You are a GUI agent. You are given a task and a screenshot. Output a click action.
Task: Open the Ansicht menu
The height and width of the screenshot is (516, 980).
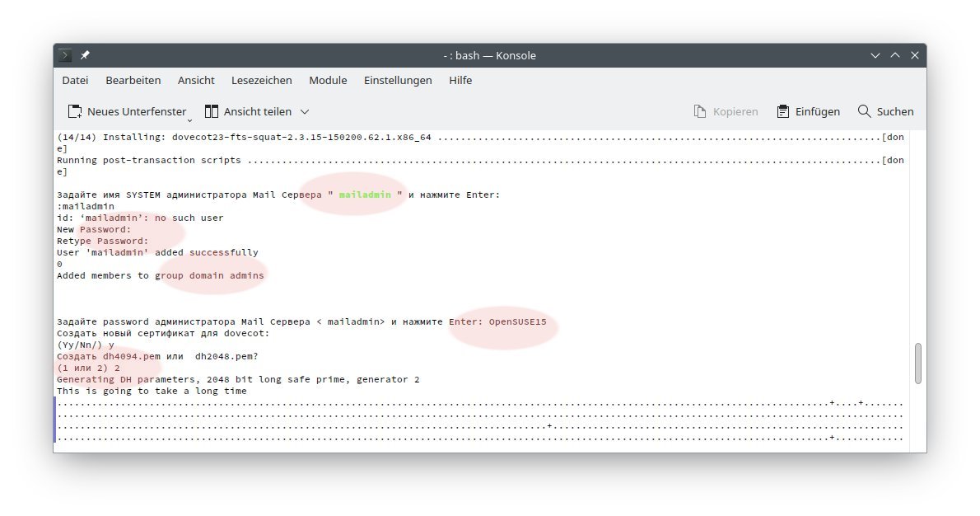pos(196,80)
